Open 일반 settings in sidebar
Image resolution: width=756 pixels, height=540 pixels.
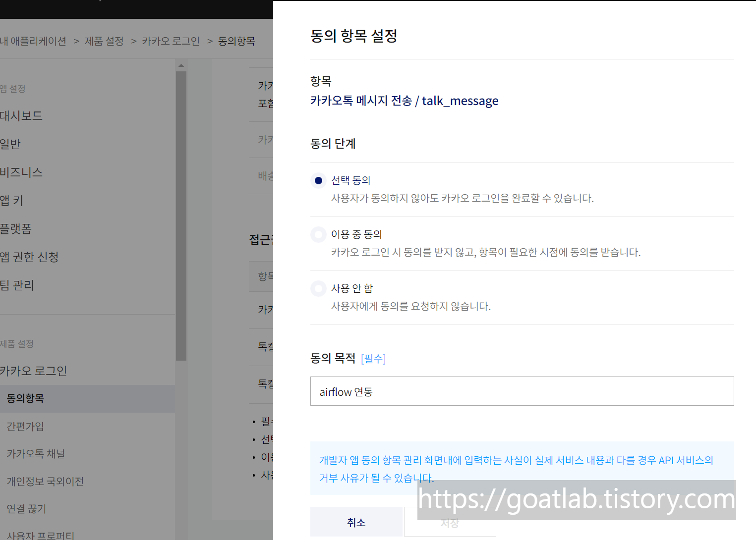coord(10,144)
